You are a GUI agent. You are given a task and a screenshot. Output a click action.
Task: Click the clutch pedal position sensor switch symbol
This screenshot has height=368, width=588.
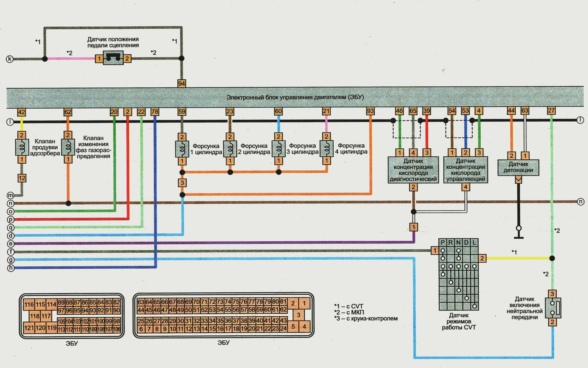coord(113,58)
